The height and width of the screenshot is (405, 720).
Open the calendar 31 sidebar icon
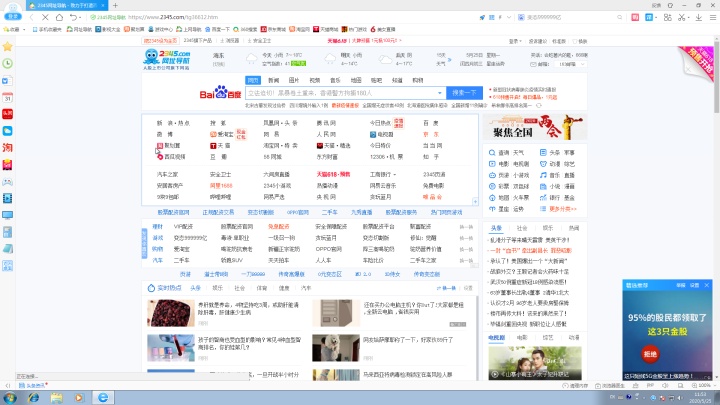click(7, 97)
